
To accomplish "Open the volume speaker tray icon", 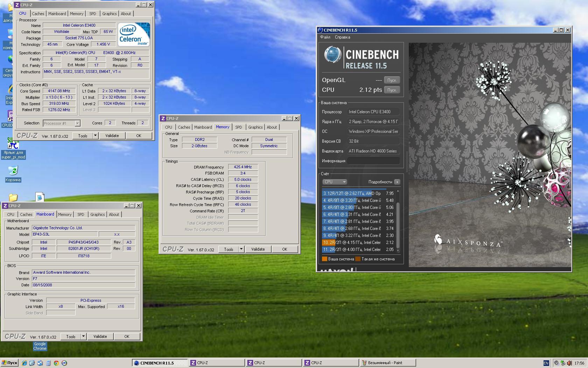I will click(569, 363).
